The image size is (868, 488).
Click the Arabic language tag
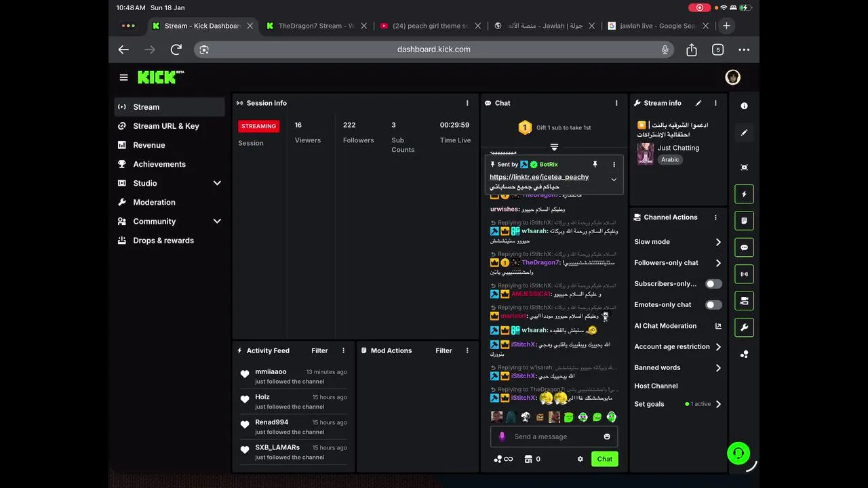pyautogui.click(x=670, y=160)
